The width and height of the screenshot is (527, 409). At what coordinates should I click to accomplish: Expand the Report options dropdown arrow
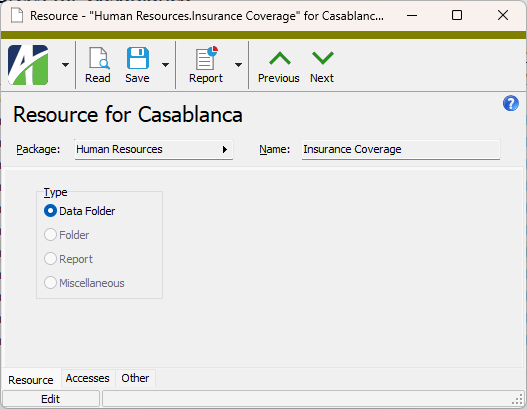pyautogui.click(x=238, y=65)
